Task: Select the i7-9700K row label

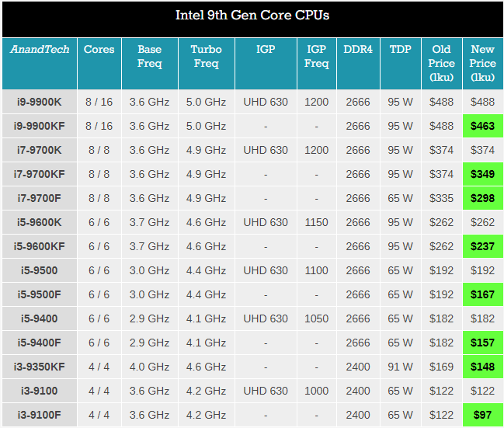Action: tap(39, 150)
